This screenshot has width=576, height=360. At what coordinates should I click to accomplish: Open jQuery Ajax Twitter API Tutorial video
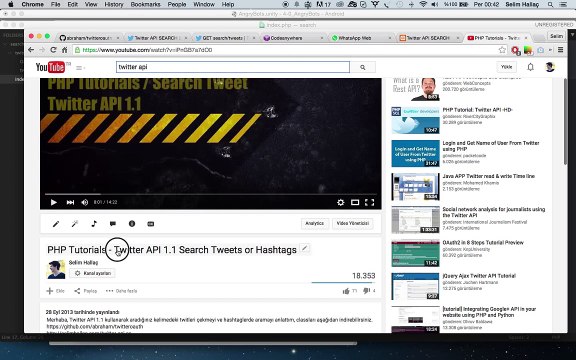coord(479,276)
